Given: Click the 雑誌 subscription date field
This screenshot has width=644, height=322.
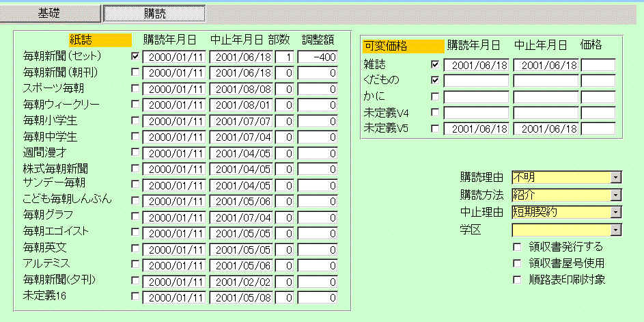Looking at the screenshot, I should tap(476, 65).
